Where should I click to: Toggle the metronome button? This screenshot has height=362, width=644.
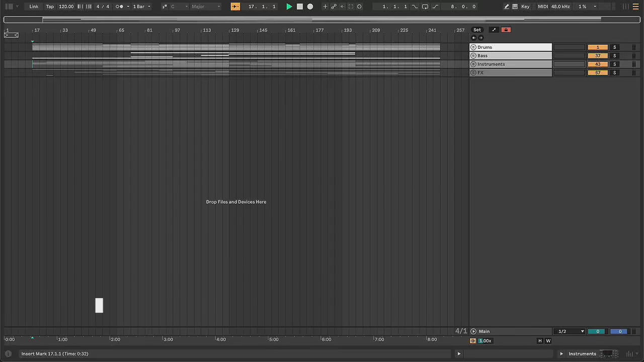click(x=119, y=7)
